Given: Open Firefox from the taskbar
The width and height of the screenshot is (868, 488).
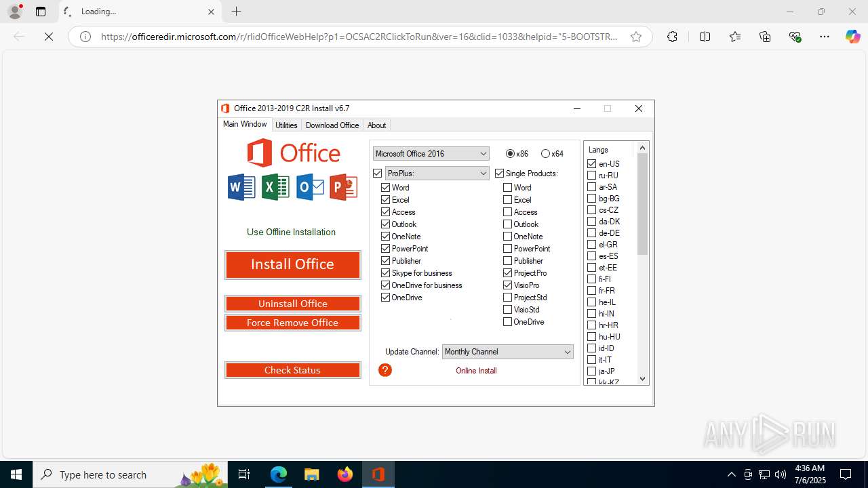Looking at the screenshot, I should (x=345, y=474).
